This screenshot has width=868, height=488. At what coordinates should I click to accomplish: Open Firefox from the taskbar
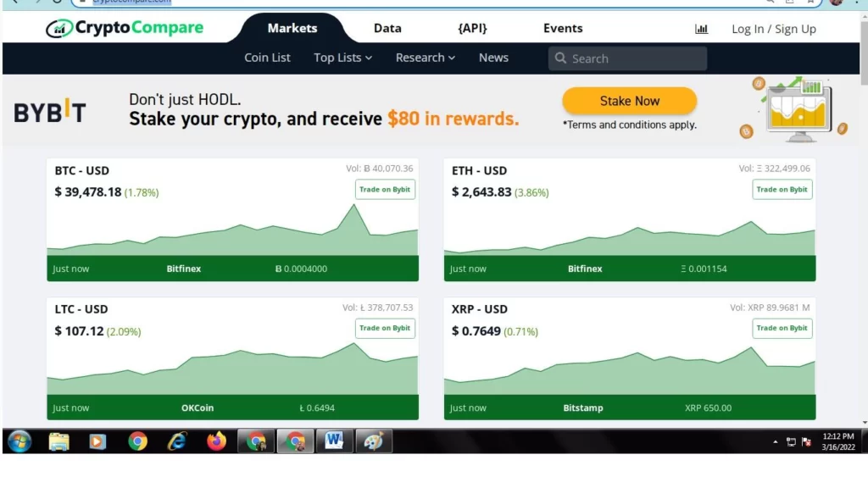[x=216, y=441]
